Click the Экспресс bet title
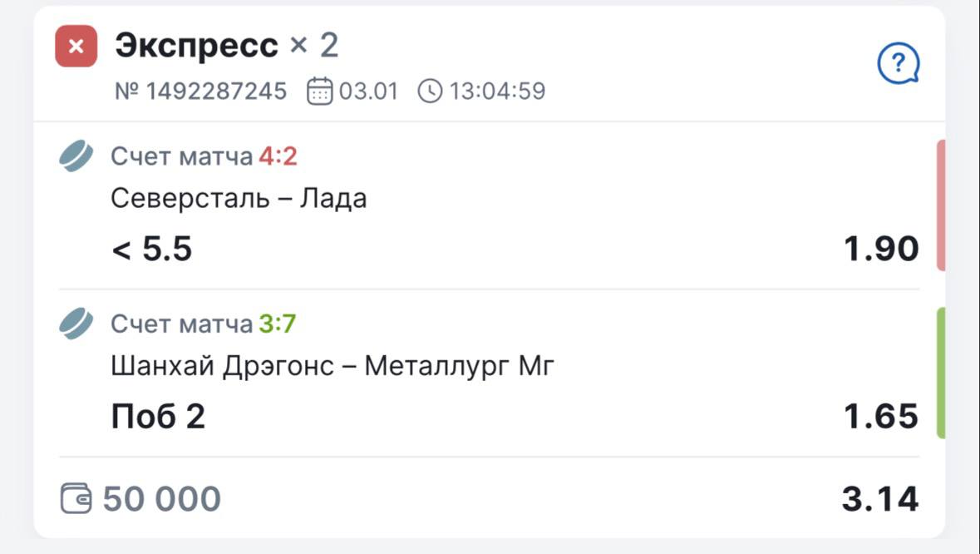The image size is (980, 554). tap(196, 46)
